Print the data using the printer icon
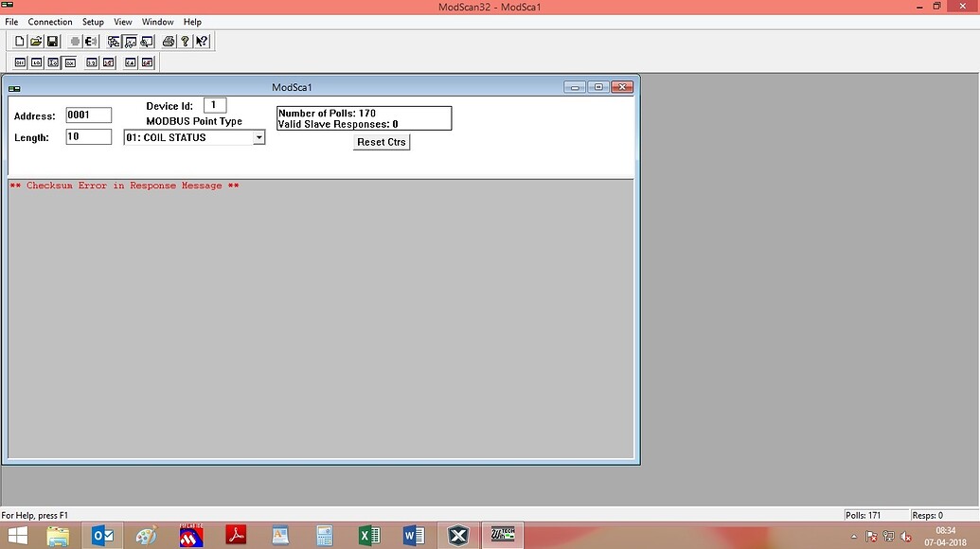The image size is (980, 549). 169,41
